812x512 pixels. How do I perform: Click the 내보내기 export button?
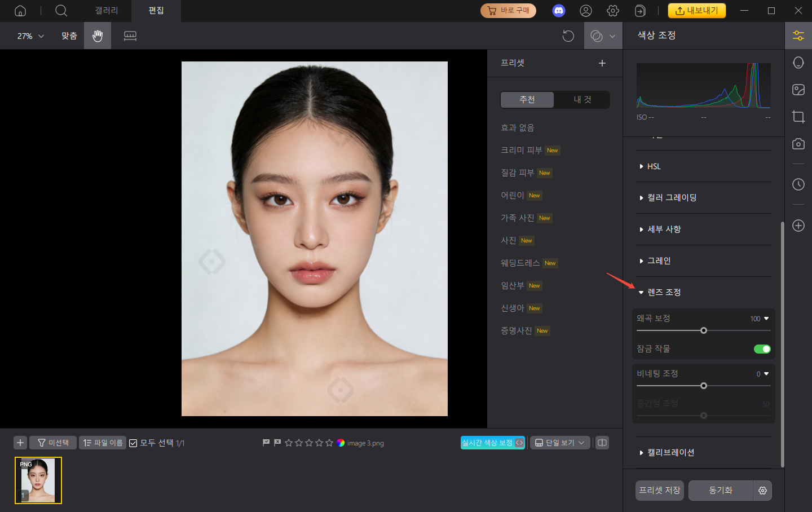(x=697, y=10)
